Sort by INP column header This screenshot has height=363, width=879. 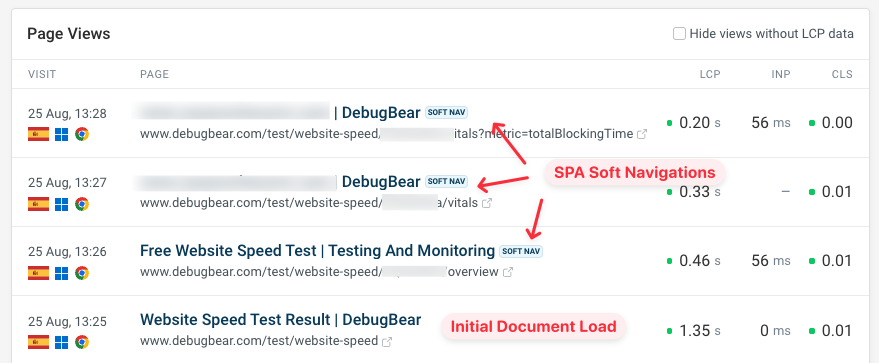780,74
